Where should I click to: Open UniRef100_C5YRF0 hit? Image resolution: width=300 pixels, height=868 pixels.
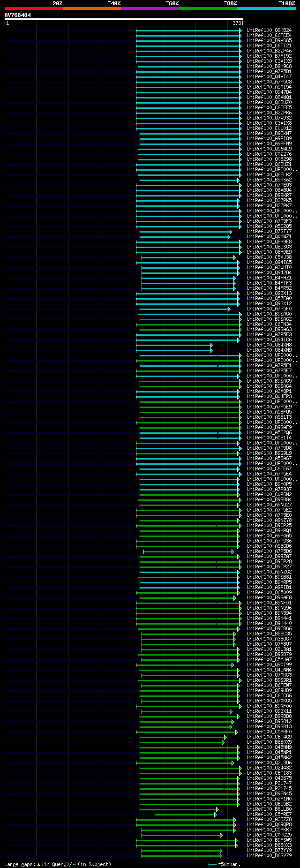coord(269,732)
